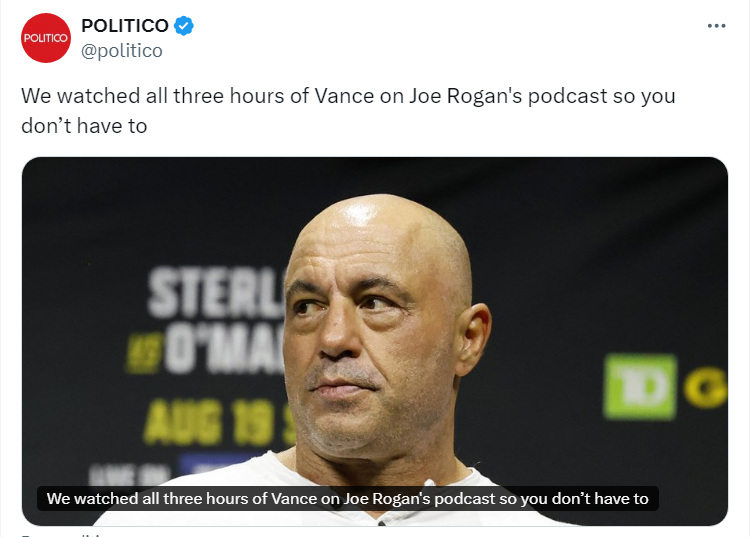This screenshot has height=537, width=755.
Task: Open the three-dot more options menu
Action: [716, 26]
